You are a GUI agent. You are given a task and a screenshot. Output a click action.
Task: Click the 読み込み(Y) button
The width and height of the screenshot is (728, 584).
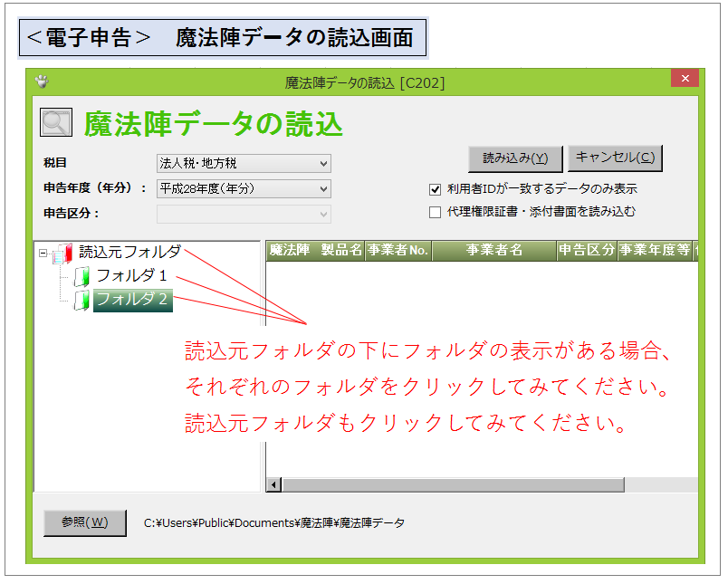[515, 158]
